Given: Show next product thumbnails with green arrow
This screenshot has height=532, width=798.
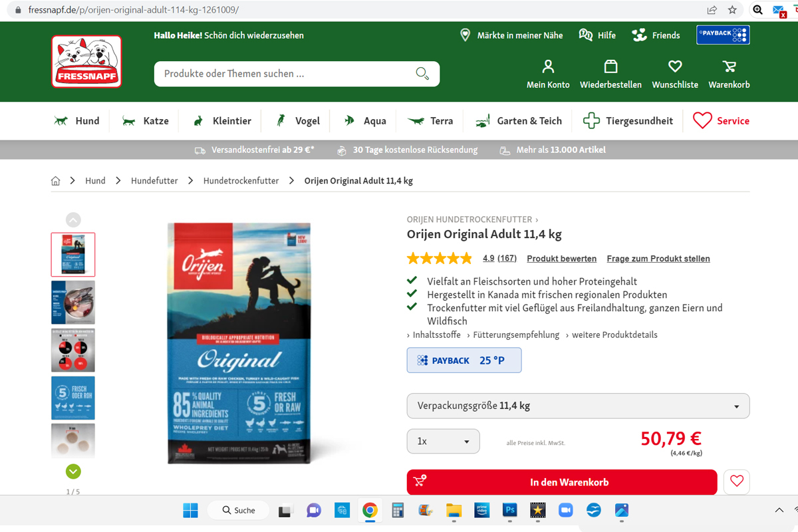Looking at the screenshot, I should pos(73,471).
